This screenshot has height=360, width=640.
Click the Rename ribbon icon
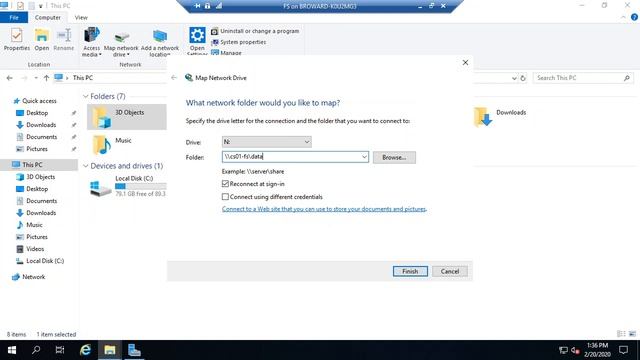point(64,39)
